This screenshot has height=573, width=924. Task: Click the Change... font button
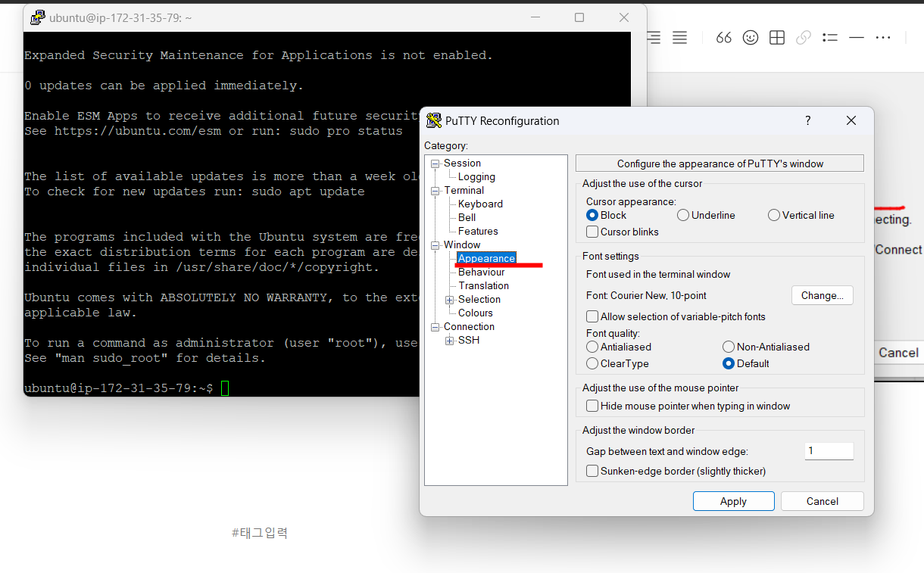[x=823, y=295]
